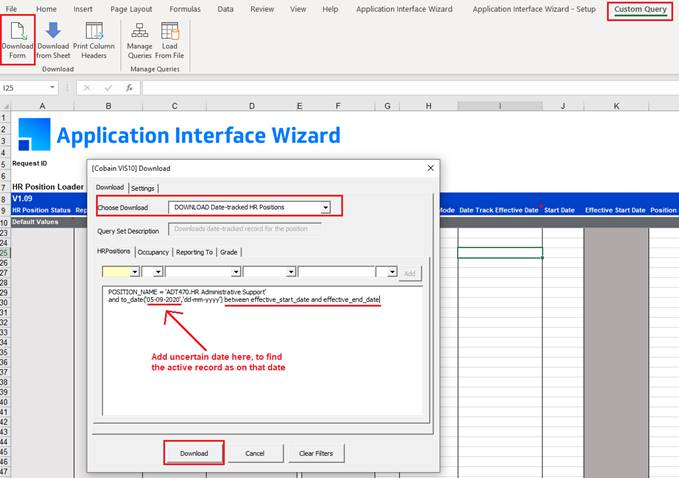Click the formula bar cancel icon

click(87, 88)
